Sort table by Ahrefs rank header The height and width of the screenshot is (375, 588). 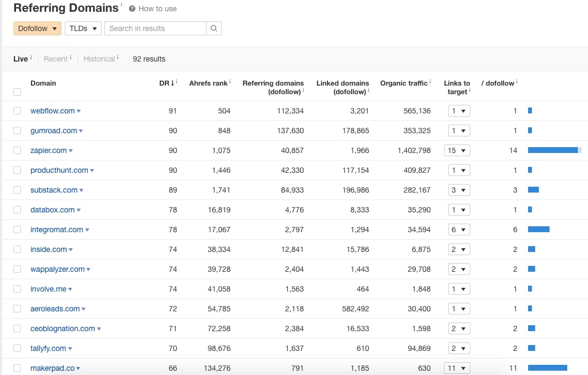tap(208, 83)
